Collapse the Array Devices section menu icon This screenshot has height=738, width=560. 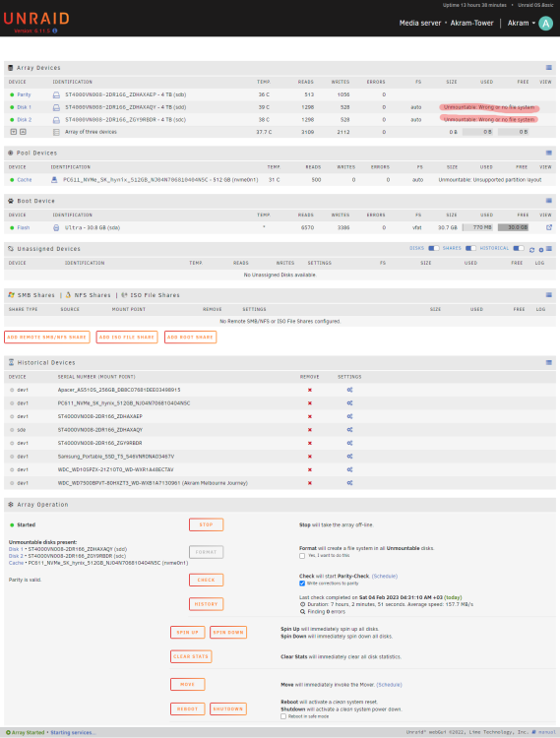pos(549,68)
